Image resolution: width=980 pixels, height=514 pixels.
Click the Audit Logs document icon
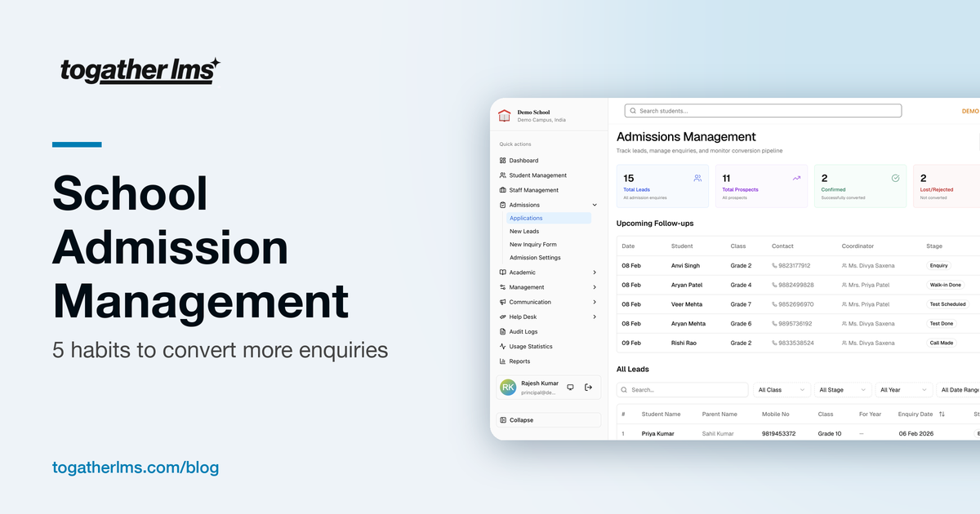click(x=502, y=332)
